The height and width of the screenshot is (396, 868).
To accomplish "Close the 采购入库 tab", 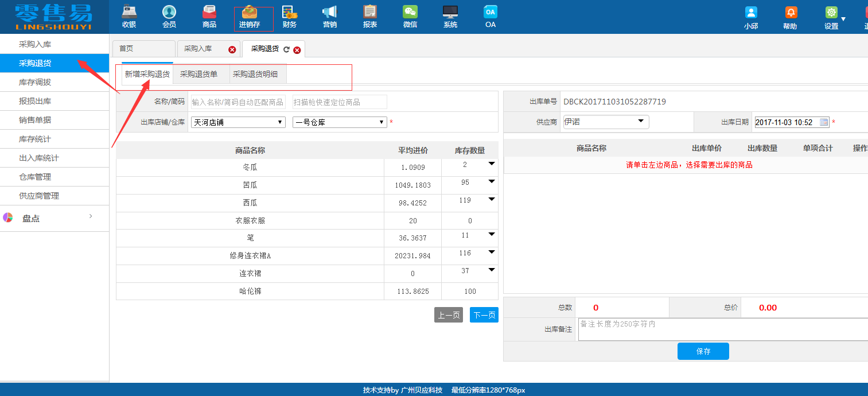I will 232,50.
